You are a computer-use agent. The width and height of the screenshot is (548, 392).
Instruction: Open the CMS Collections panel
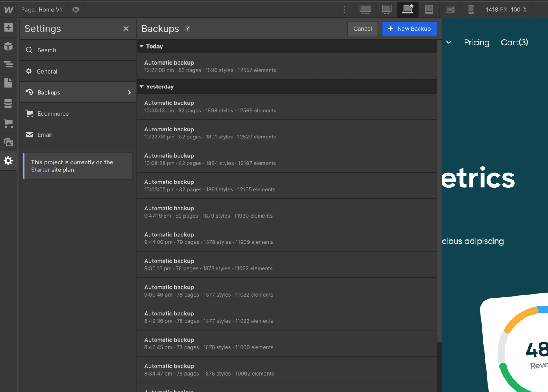(x=8, y=103)
